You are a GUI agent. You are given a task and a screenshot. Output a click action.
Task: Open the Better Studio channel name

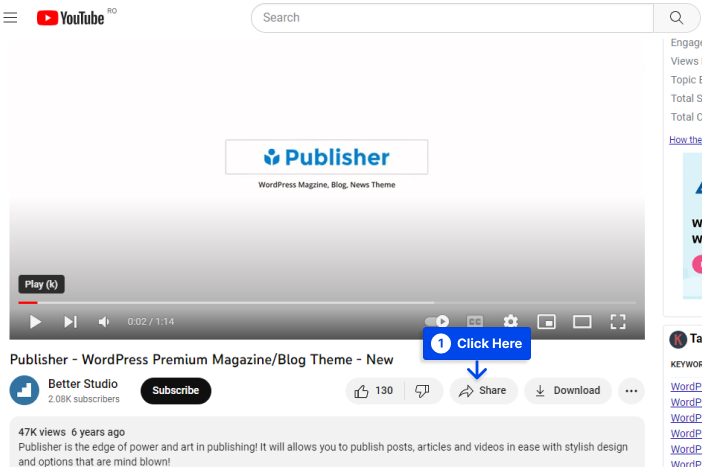point(83,384)
